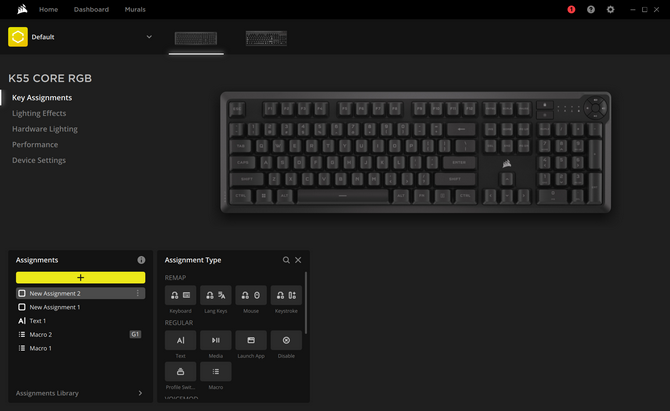This screenshot has height=411, width=670.
Task: Click the backspace key on keyboard image
Action: click(461, 129)
